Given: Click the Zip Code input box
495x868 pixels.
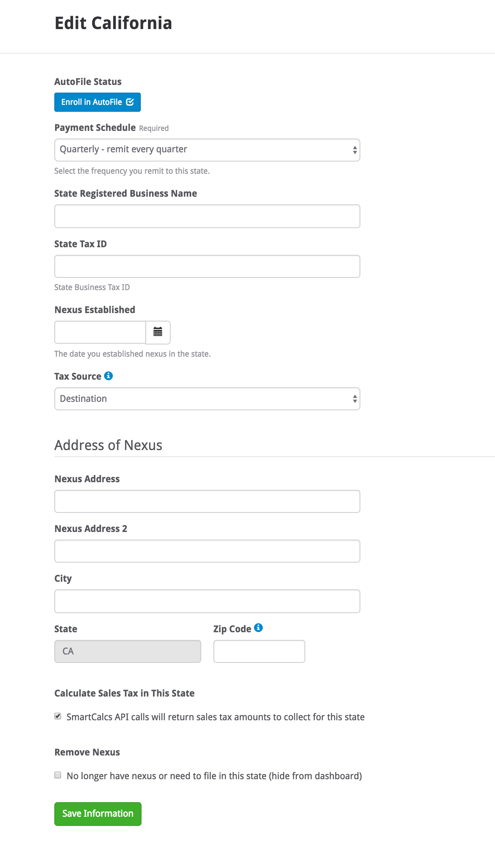Looking at the screenshot, I should click(x=259, y=651).
